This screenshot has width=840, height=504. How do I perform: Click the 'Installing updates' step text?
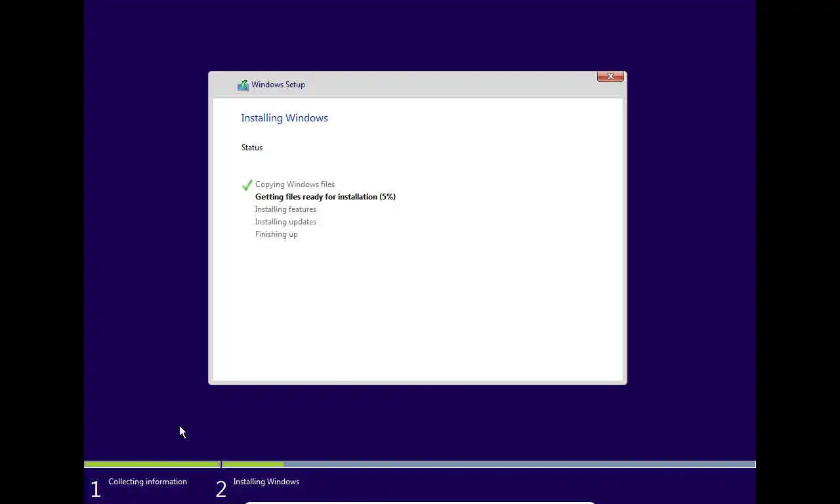coord(285,222)
